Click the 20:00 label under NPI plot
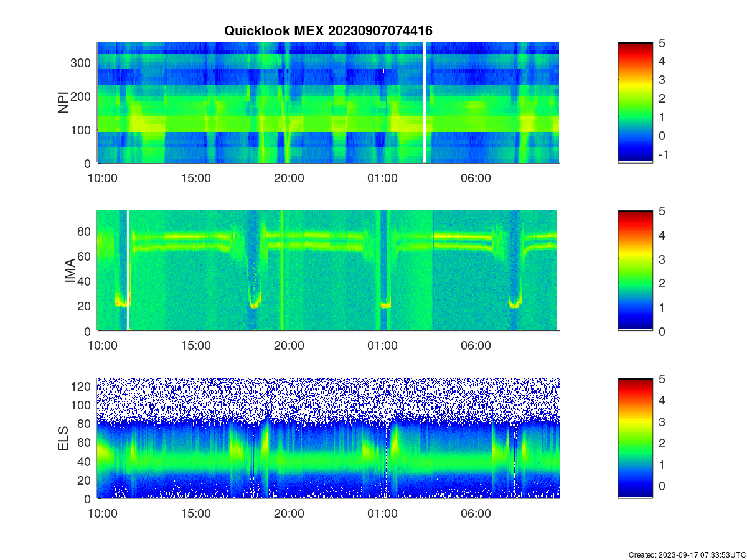747x560 pixels. pyautogui.click(x=289, y=178)
